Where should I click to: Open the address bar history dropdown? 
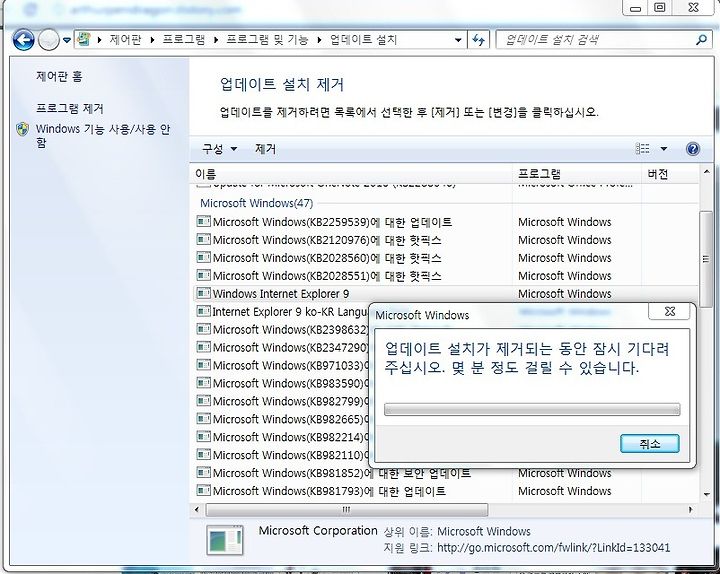coord(458,40)
